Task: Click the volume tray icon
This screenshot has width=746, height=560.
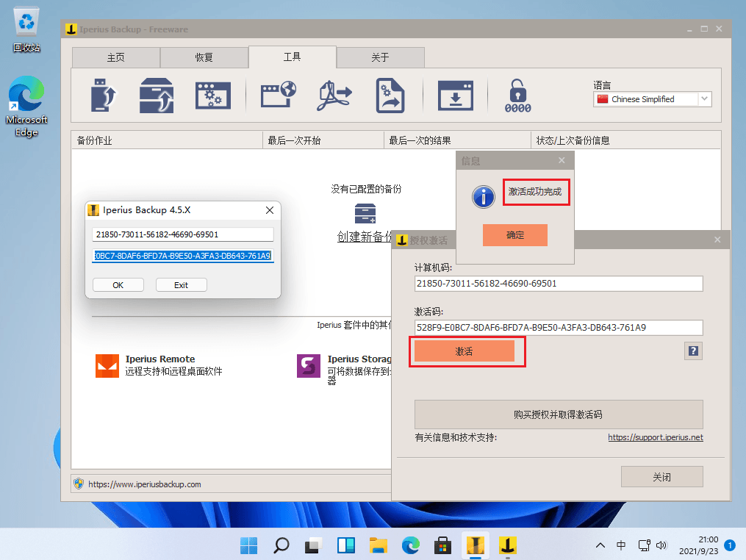Action: [x=661, y=545]
